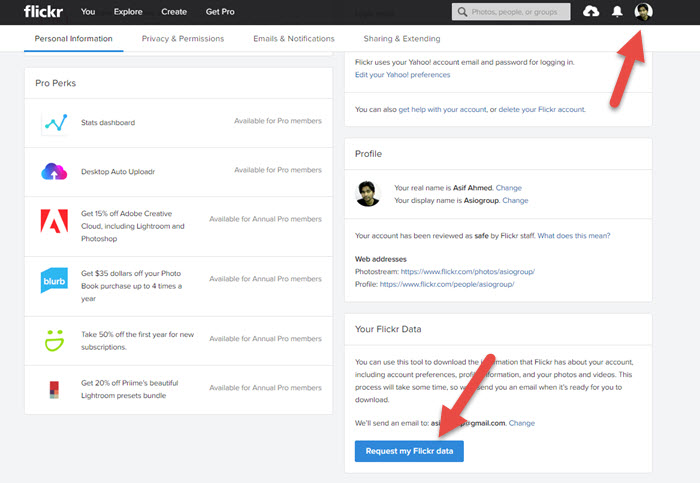Open the You menu
The height and width of the screenshot is (483, 700).
[x=88, y=12]
